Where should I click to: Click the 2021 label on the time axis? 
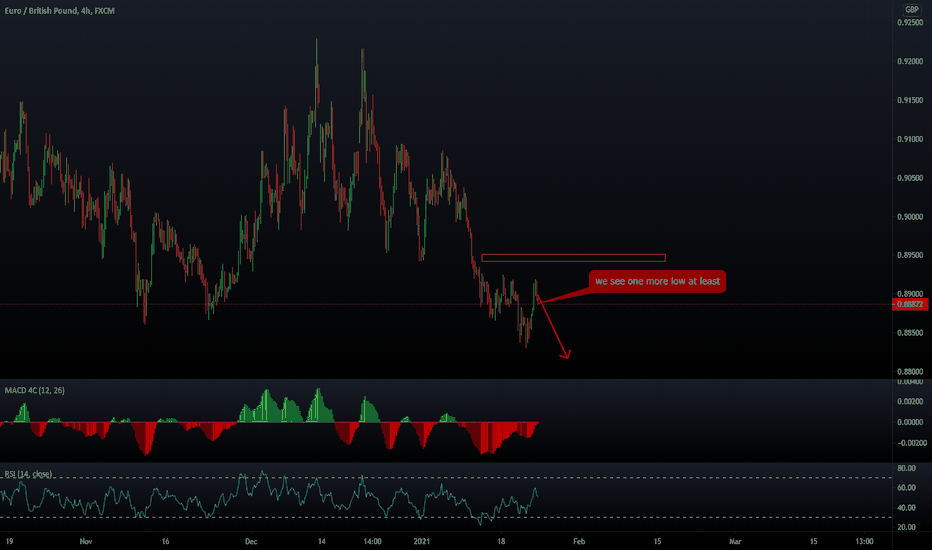421,541
